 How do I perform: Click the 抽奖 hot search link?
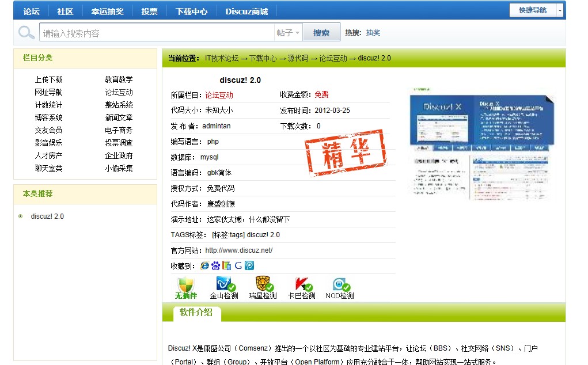[x=373, y=33]
